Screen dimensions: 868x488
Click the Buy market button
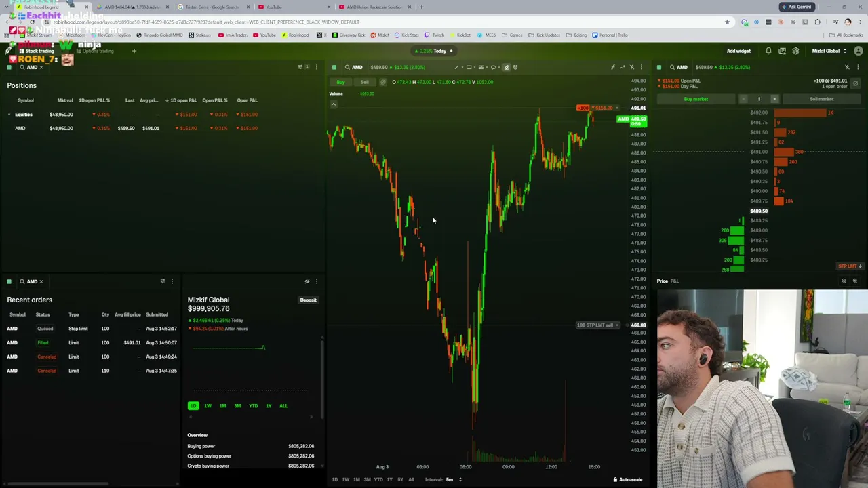tap(696, 99)
